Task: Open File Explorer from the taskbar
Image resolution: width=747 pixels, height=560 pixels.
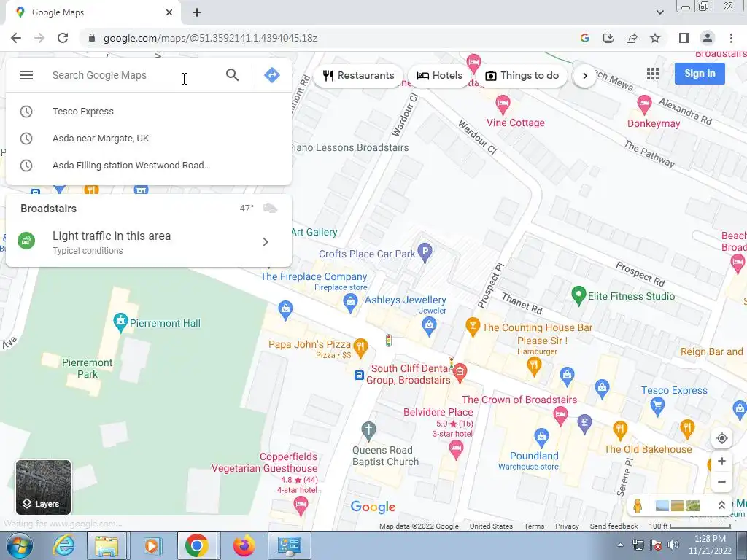Action: click(107, 545)
